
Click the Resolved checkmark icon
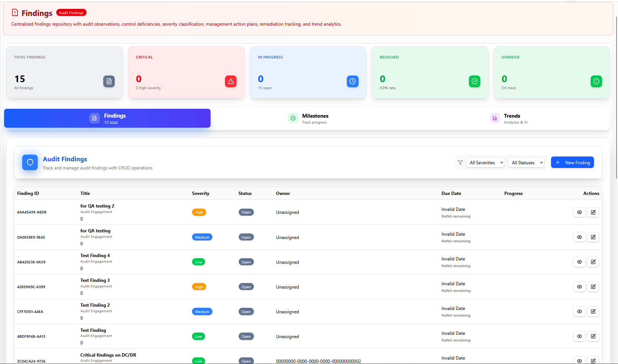(x=474, y=81)
